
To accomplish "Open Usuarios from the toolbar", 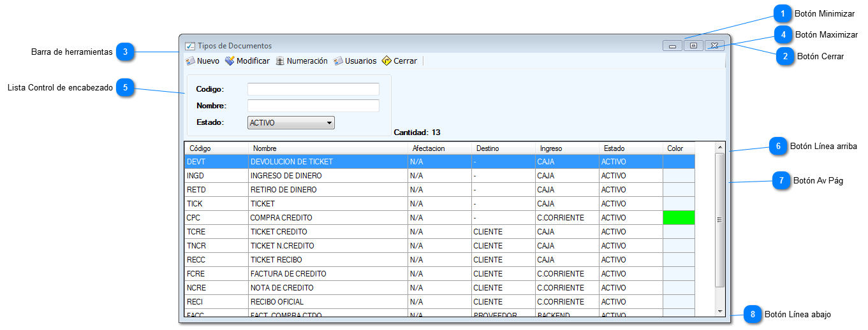I will (355, 61).
